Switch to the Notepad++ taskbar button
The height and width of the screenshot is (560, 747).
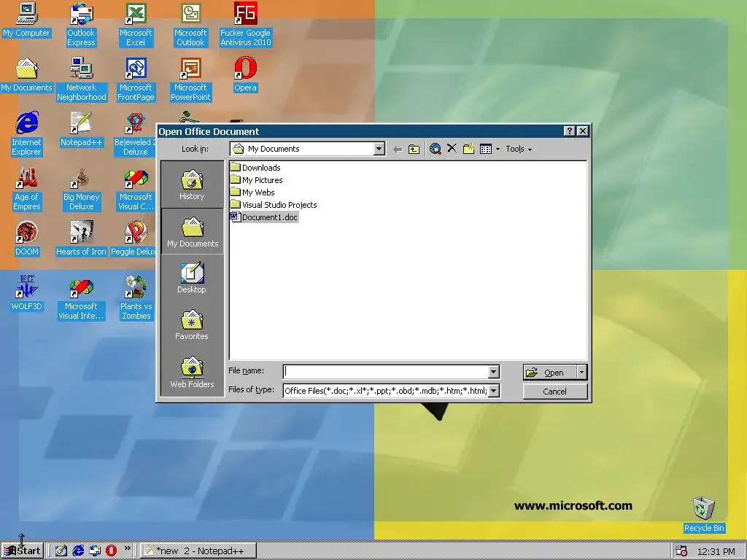coord(198,551)
